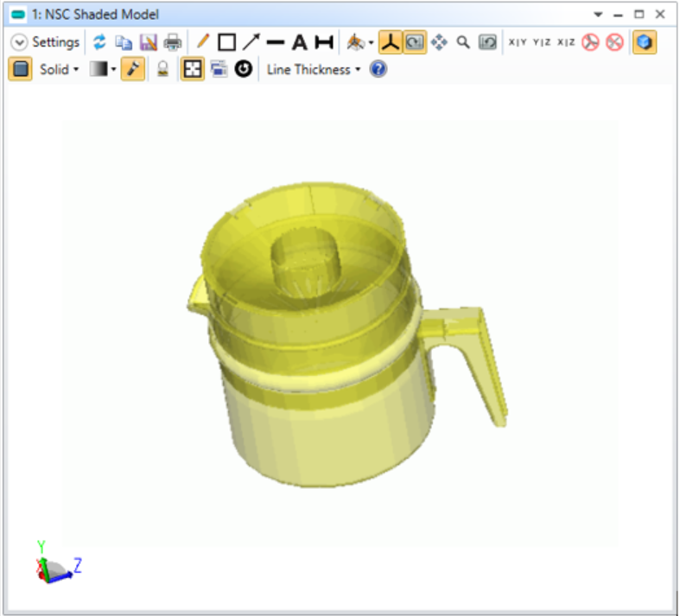
Task: Expand the Settings chevron
Action: click(19, 41)
